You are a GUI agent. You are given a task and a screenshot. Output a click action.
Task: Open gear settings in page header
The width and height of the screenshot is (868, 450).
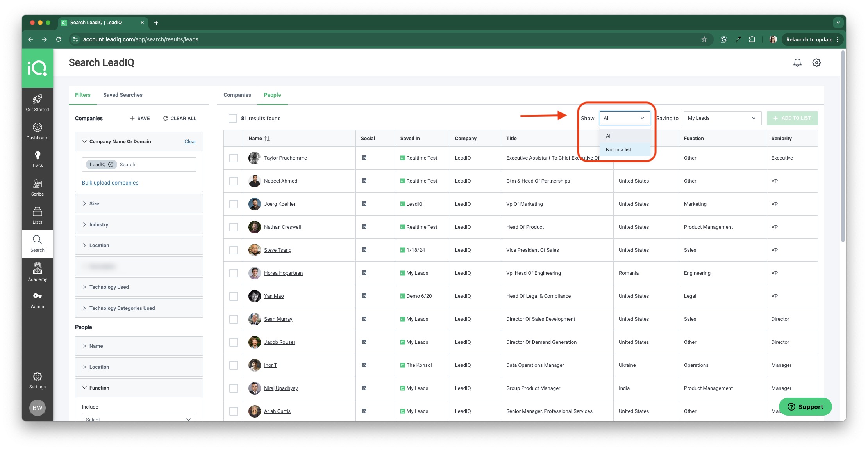[816, 62]
